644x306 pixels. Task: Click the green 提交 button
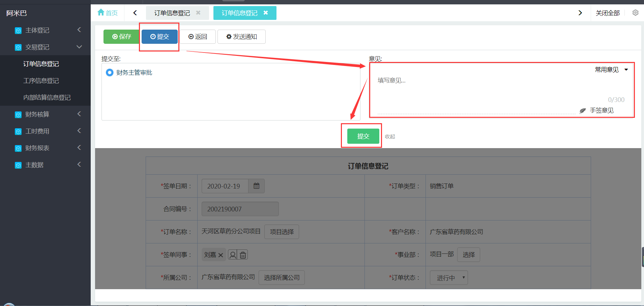[x=363, y=136]
